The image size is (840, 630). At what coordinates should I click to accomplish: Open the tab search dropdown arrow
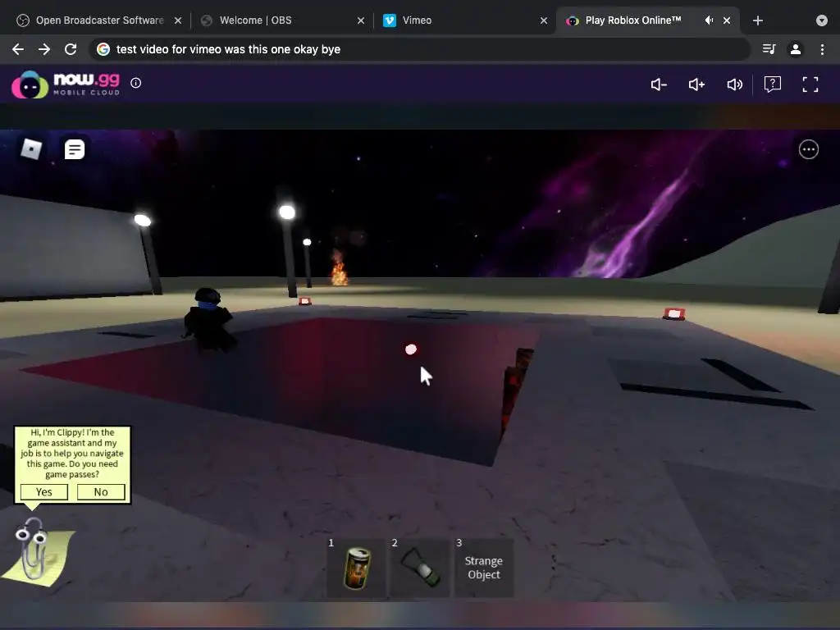tap(821, 21)
